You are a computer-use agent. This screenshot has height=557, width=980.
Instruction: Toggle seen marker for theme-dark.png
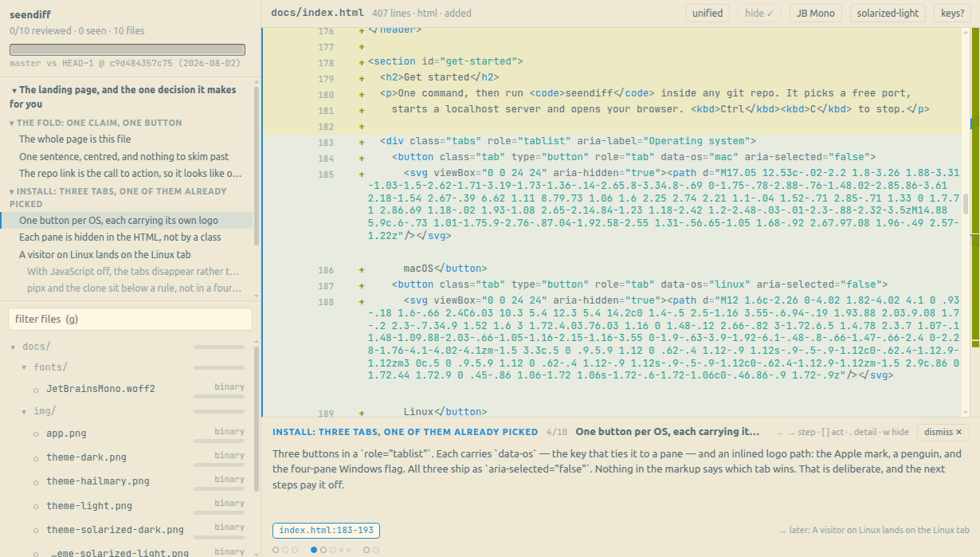36,458
